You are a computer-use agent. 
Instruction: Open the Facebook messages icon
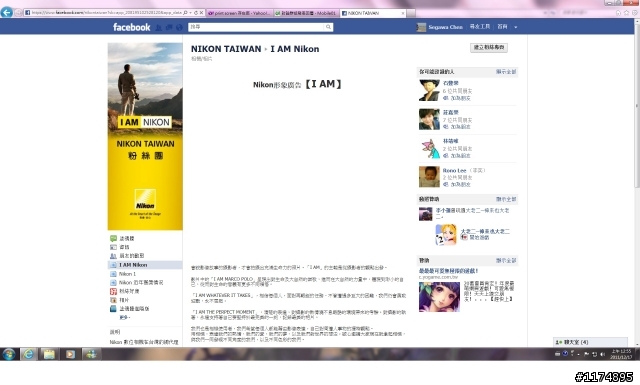[x=169, y=27]
